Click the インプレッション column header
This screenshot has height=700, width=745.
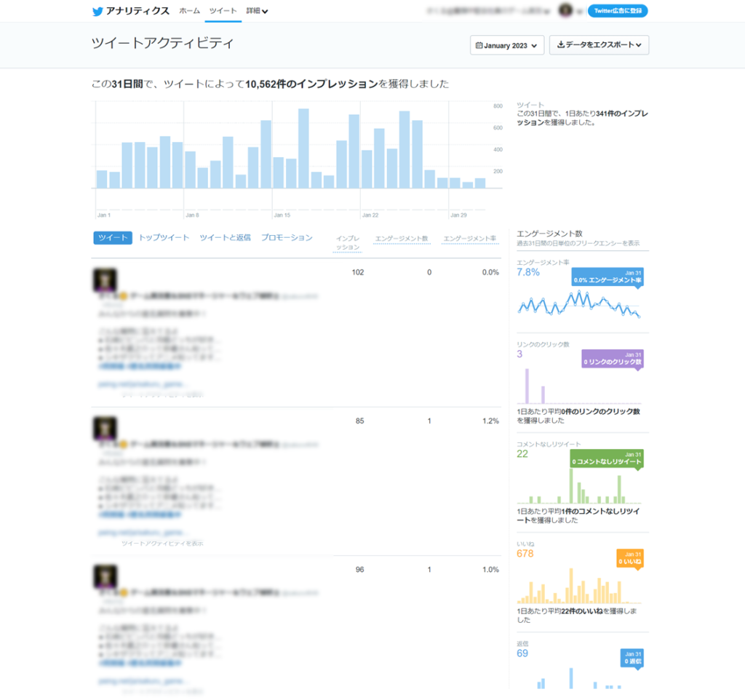coord(347,242)
